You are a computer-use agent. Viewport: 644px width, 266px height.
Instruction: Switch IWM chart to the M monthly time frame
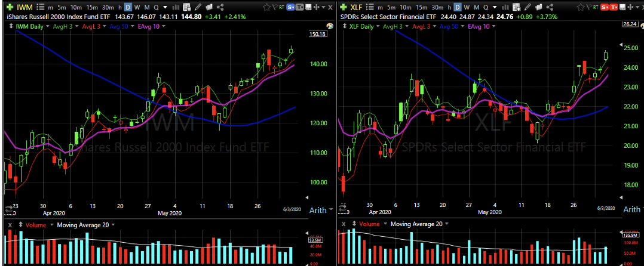point(146,7)
